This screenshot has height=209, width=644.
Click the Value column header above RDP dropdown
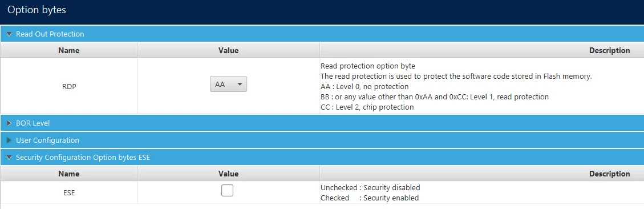coord(228,51)
